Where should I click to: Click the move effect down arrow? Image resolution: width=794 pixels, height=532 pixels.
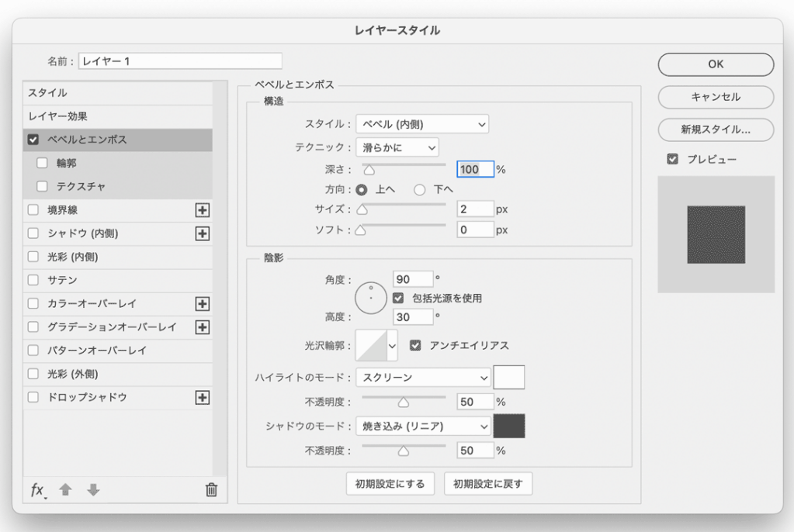(93, 490)
